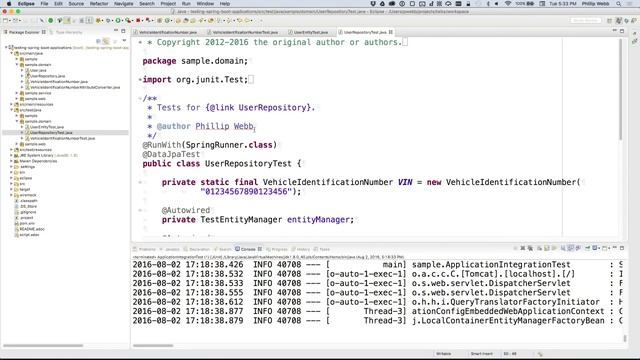Click the Package Explorer horizontal scrollbar
Viewport: 640px width, 360px height.
(x=43, y=346)
